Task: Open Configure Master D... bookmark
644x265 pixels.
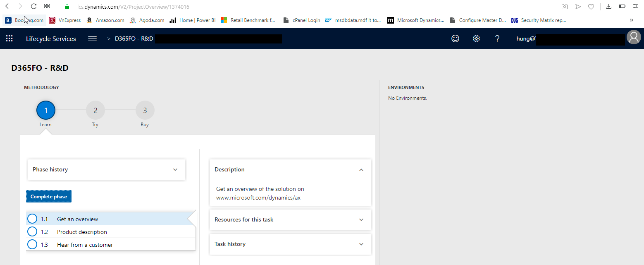Action: coord(477,20)
